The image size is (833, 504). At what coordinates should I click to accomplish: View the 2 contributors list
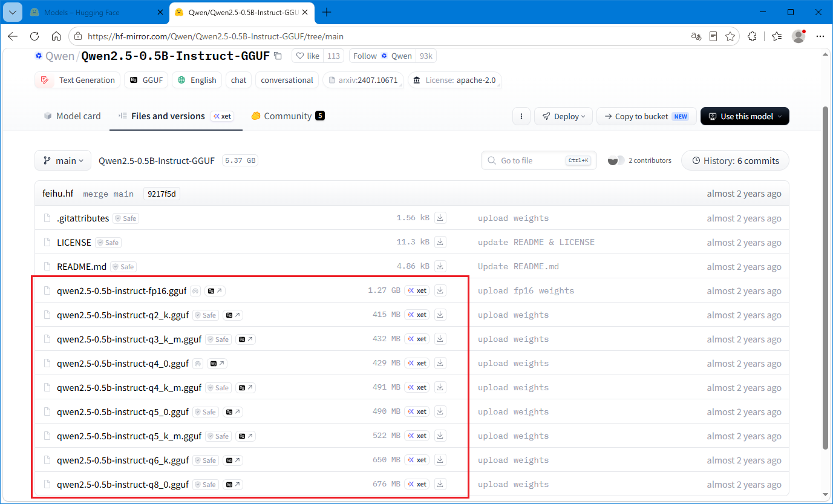640,160
